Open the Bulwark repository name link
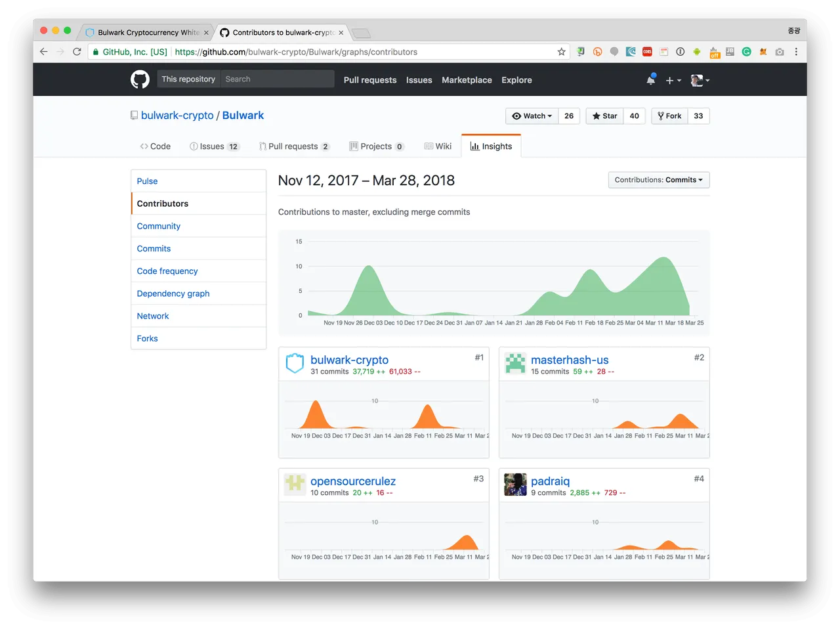The image size is (840, 629). click(243, 116)
